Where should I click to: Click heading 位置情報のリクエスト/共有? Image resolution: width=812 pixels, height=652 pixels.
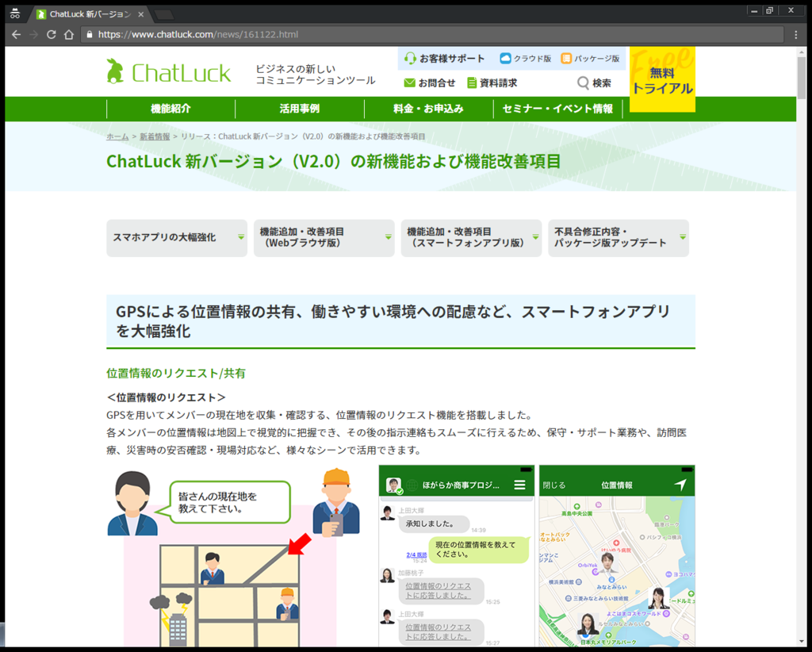point(176,374)
